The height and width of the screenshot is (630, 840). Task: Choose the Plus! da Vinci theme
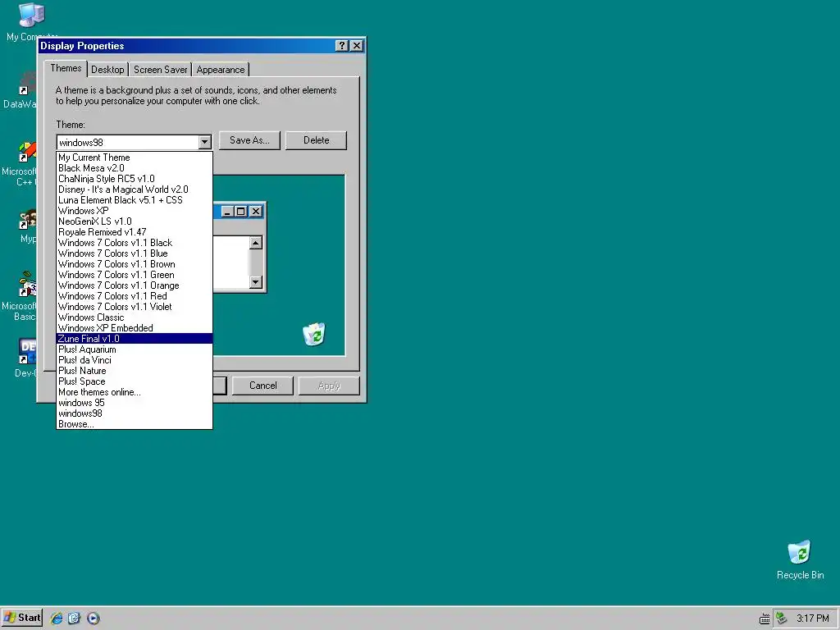tap(135, 360)
